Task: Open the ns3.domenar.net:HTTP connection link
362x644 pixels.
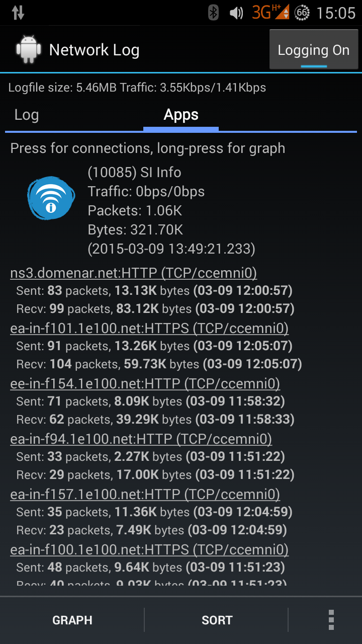Action: pos(134,272)
